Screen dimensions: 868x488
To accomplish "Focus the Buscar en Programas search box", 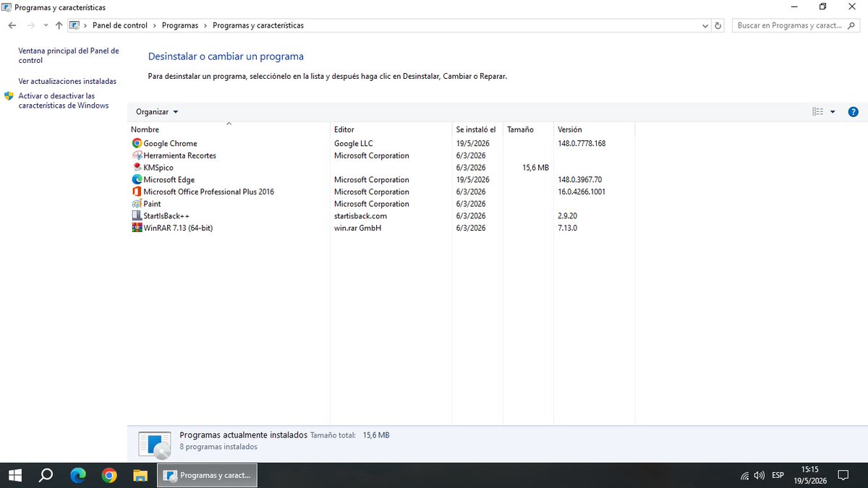I will [795, 25].
